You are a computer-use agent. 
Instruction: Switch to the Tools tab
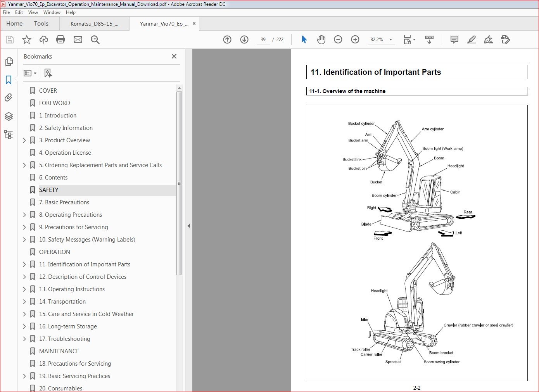(x=41, y=24)
